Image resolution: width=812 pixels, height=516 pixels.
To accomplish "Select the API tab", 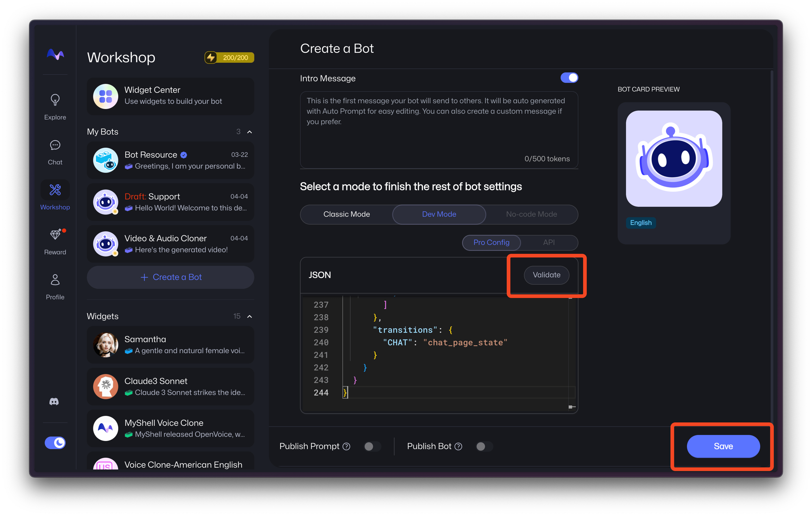I will click(x=549, y=242).
